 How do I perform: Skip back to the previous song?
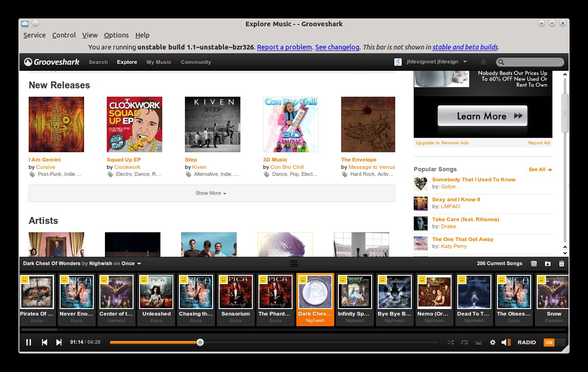pyautogui.click(x=44, y=342)
